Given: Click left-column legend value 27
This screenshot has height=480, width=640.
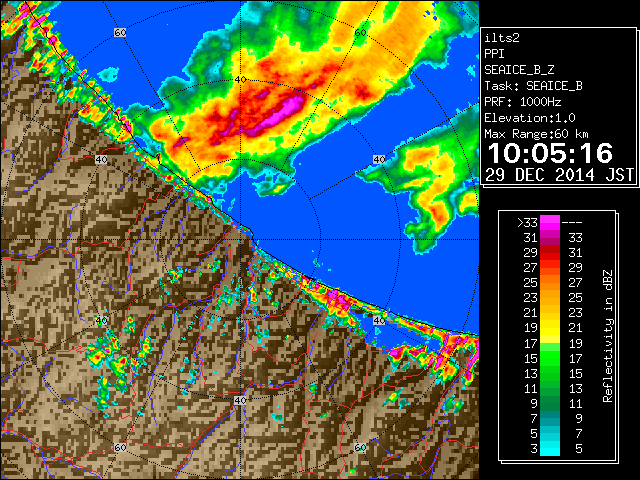Looking at the screenshot, I should (531, 268).
